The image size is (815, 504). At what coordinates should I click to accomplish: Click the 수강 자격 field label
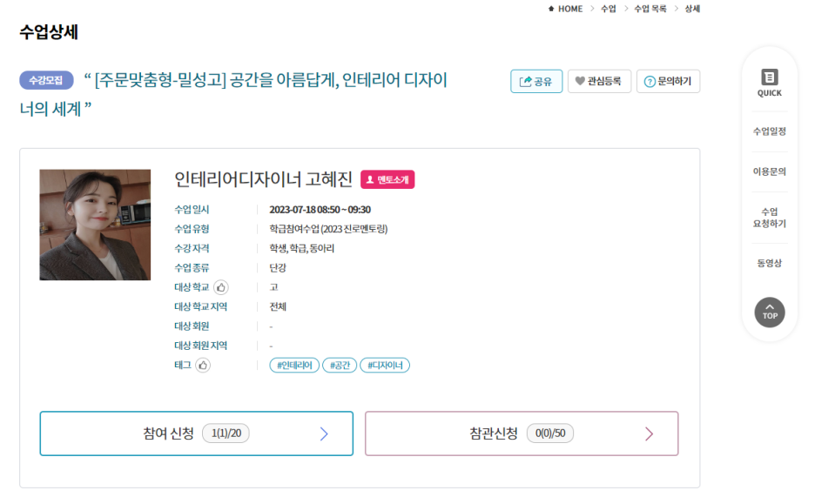pos(192,248)
